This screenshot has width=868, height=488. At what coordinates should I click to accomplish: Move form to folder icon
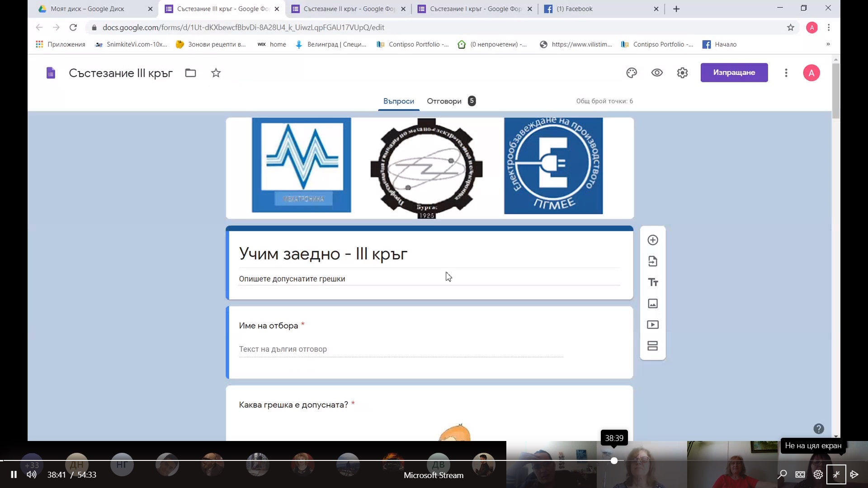pyautogui.click(x=190, y=73)
